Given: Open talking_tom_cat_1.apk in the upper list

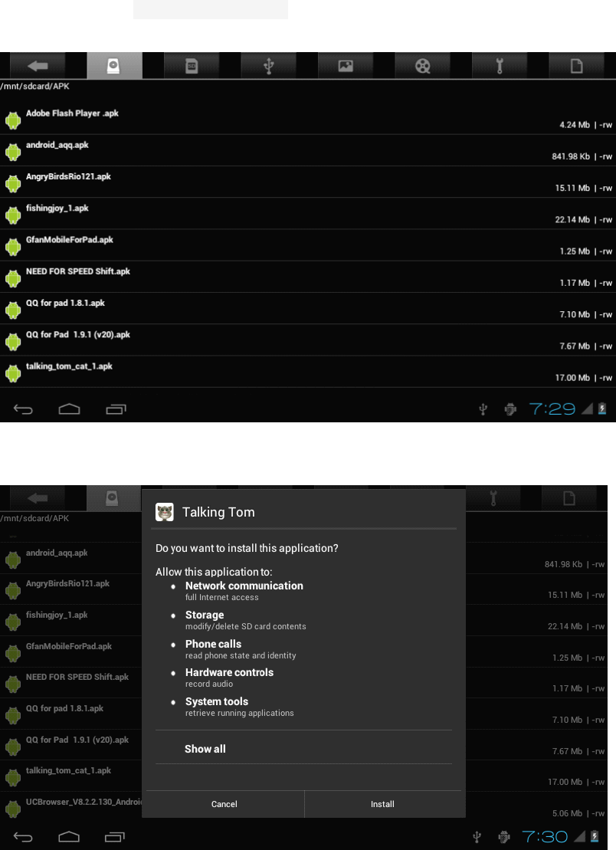Looking at the screenshot, I should coord(308,372).
